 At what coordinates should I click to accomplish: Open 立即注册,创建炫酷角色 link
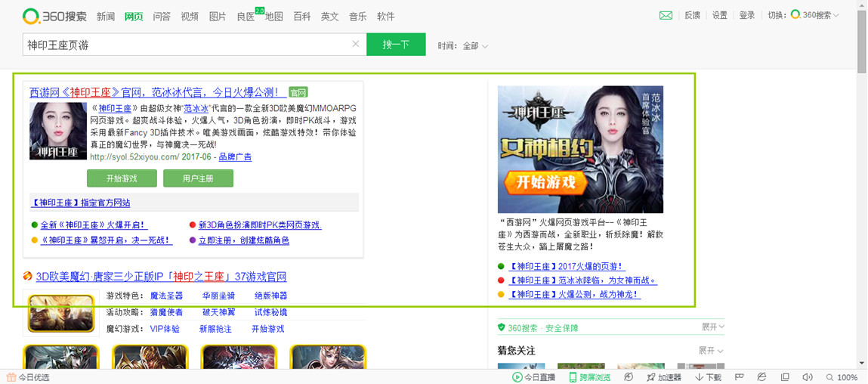pyautogui.click(x=243, y=240)
